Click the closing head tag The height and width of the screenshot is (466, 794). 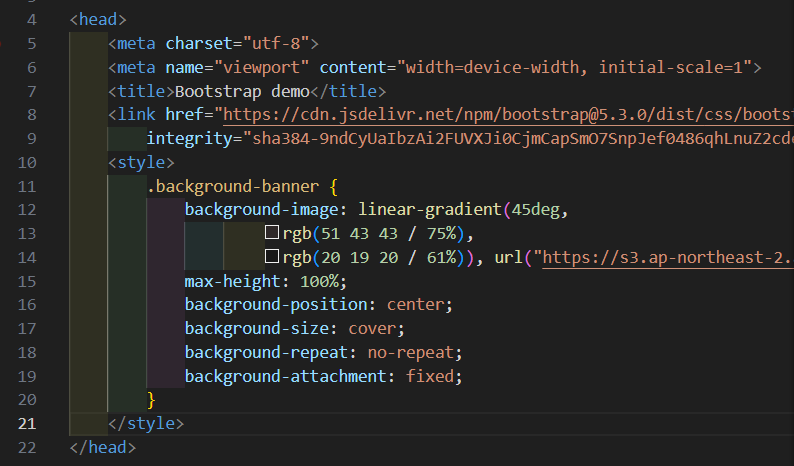coord(103,447)
